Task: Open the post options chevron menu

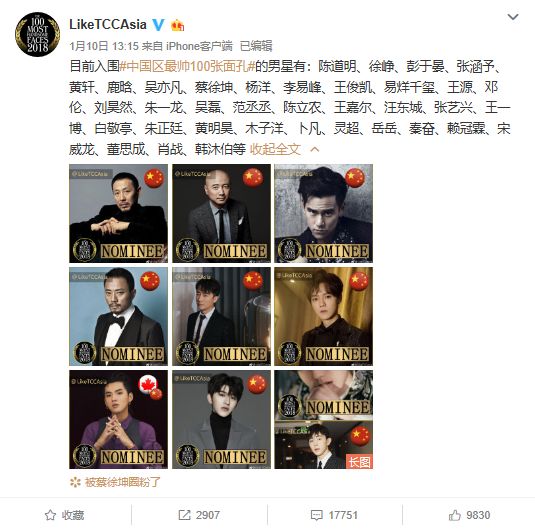Action: tap(513, 17)
